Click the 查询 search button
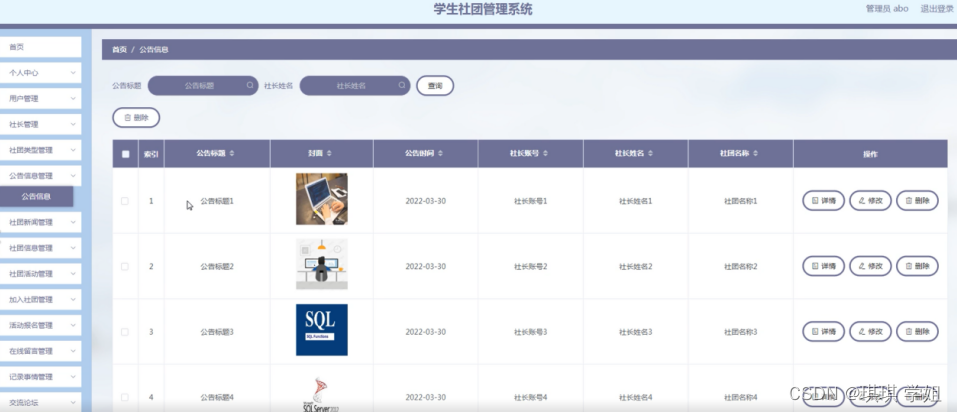957x412 pixels. [x=435, y=86]
